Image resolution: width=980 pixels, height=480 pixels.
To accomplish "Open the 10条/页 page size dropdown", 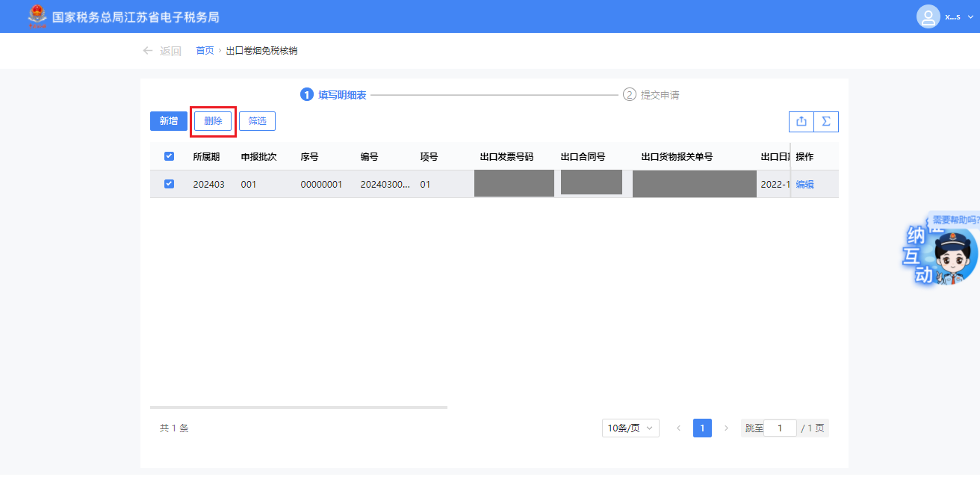I will click(630, 428).
